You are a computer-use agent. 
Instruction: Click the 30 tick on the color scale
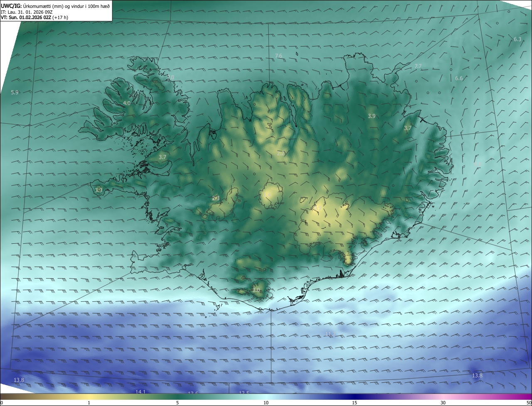[443, 403]
